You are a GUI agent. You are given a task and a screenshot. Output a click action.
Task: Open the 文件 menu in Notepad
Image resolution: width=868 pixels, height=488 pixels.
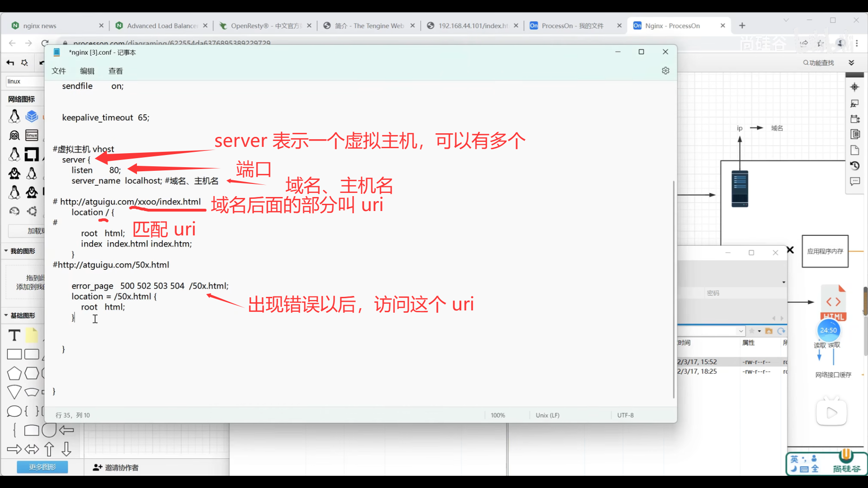pos(59,71)
